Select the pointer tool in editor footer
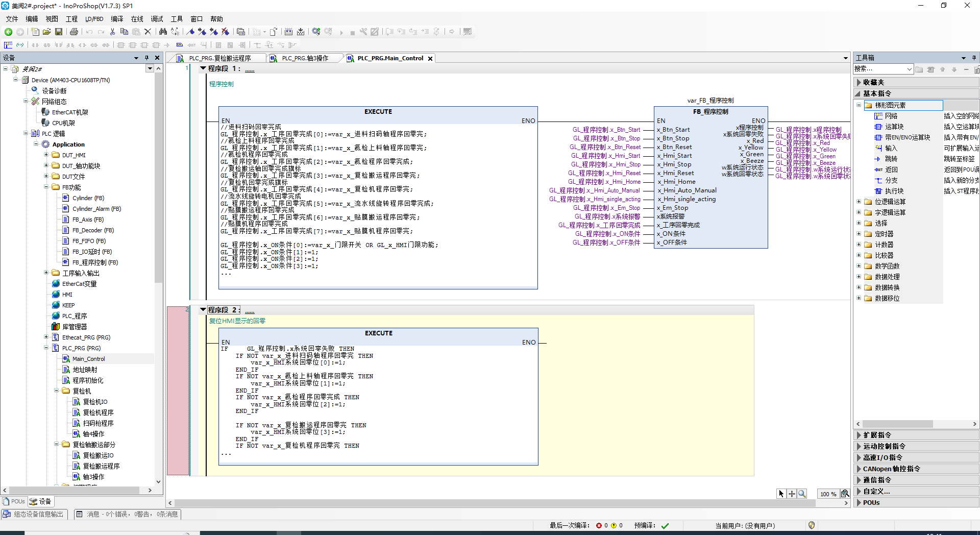 pos(781,494)
